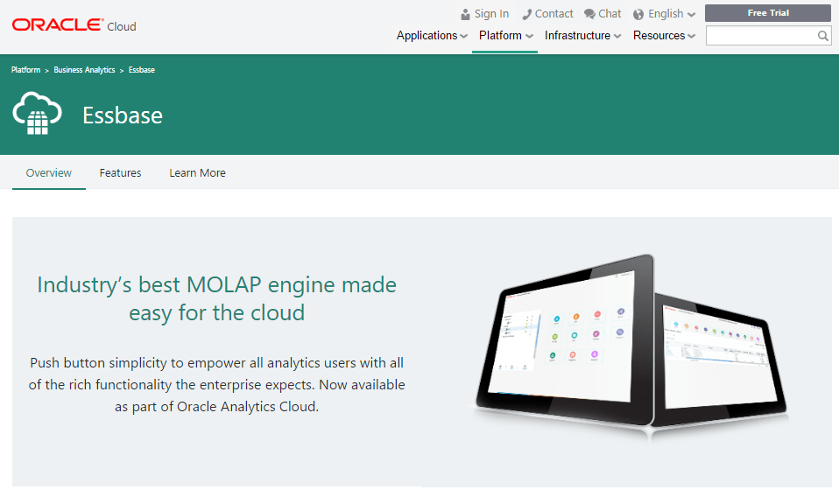The height and width of the screenshot is (504, 839).
Task: Click the Essbase cloud grid icon
Action: click(37, 113)
